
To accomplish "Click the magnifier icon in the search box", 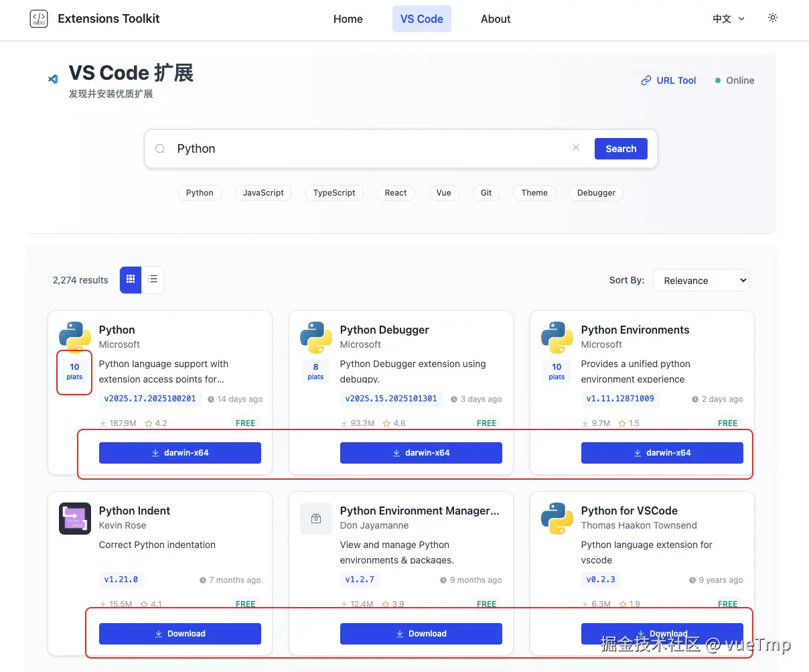I will click(x=160, y=149).
